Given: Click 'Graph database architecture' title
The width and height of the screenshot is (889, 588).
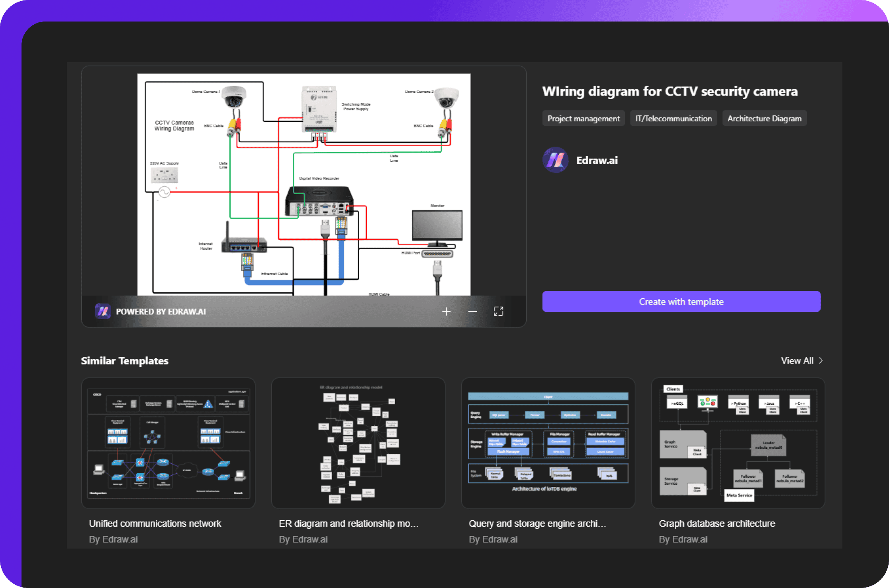Looking at the screenshot, I should (x=717, y=523).
